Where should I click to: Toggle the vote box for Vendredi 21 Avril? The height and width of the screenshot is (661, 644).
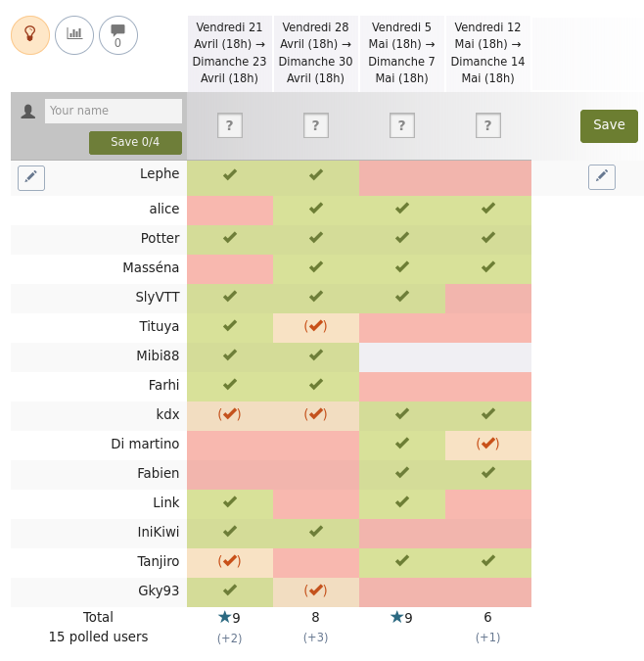click(230, 125)
